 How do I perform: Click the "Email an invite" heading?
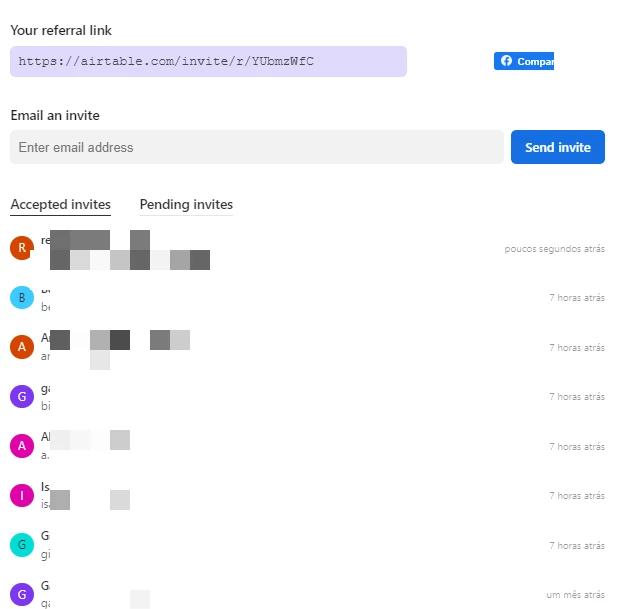[55, 116]
